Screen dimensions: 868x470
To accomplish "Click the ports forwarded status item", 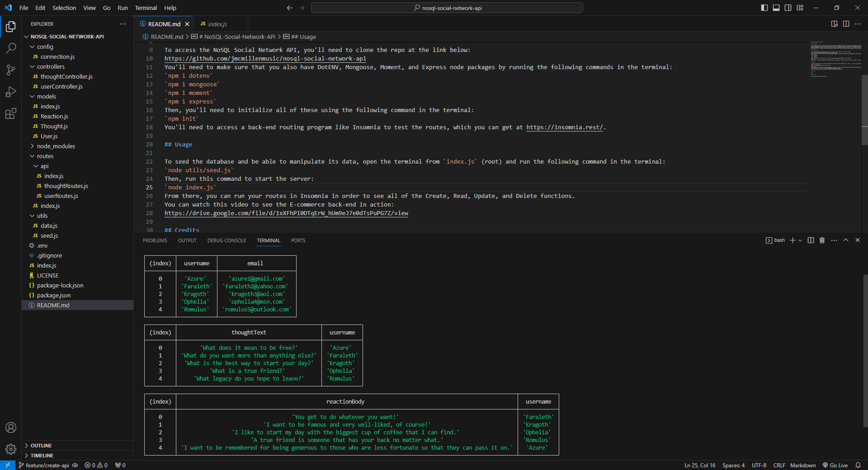I will click(x=120, y=465).
